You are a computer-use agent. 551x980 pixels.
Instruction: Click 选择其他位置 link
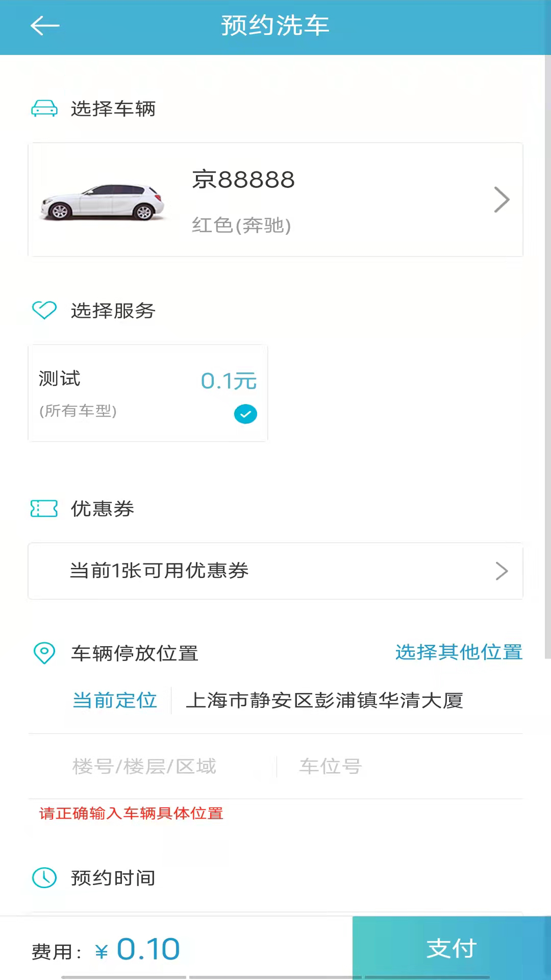(x=459, y=652)
